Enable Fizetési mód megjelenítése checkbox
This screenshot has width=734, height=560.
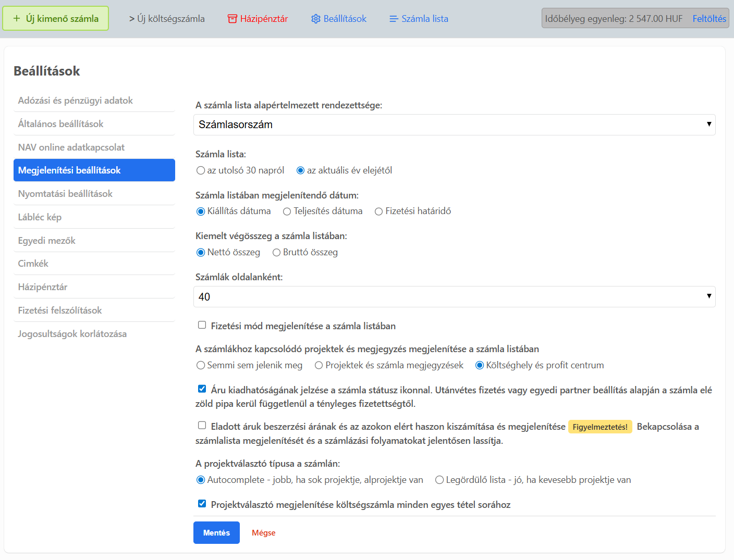[202, 325]
